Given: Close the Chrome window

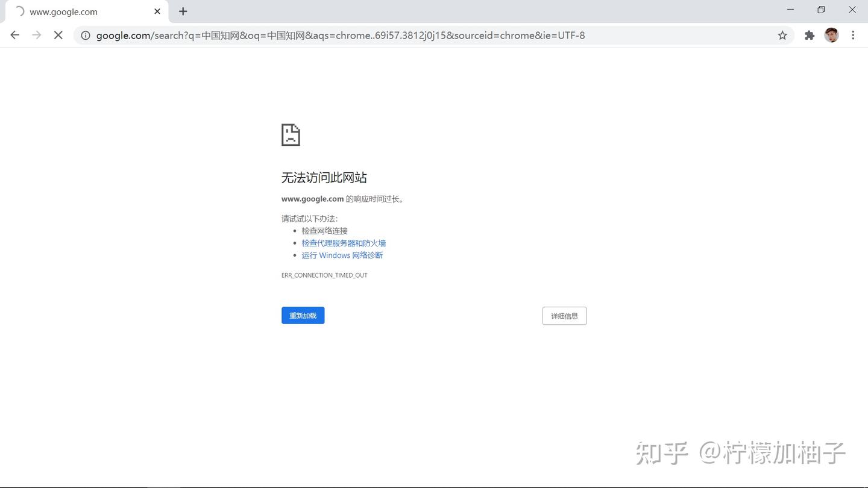Looking at the screenshot, I should coord(852,10).
